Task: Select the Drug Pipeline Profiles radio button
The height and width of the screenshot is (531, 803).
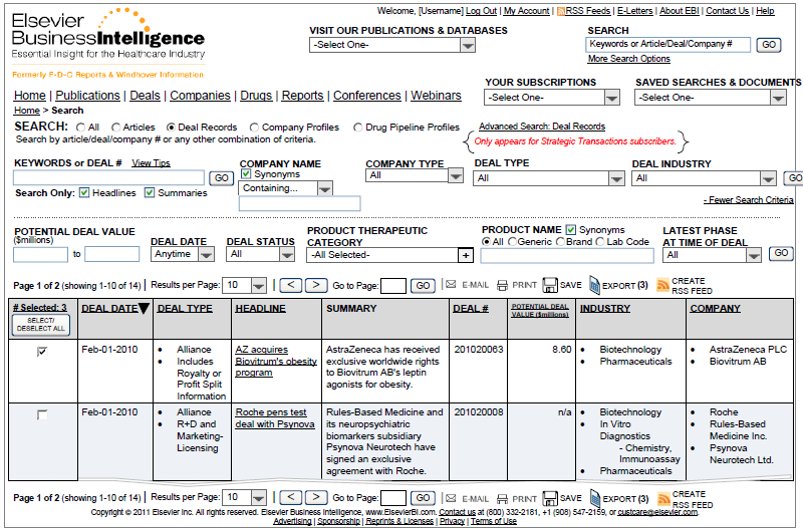Action: pyautogui.click(x=358, y=127)
